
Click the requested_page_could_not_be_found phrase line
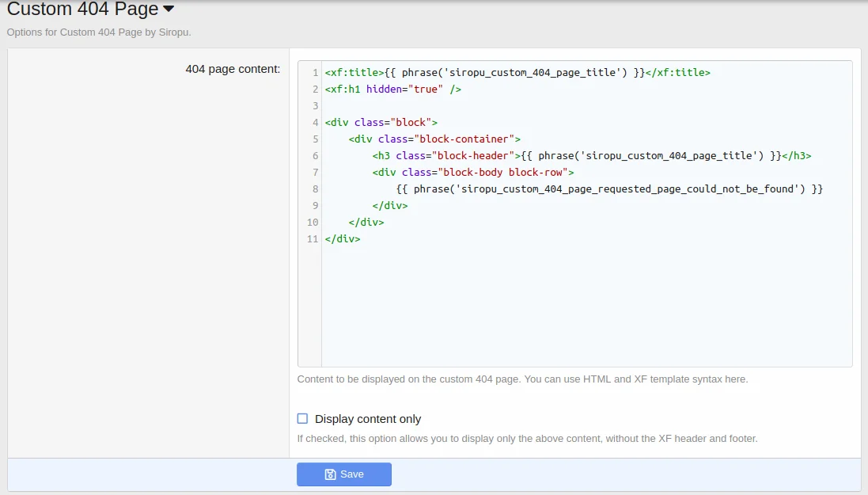coord(609,189)
